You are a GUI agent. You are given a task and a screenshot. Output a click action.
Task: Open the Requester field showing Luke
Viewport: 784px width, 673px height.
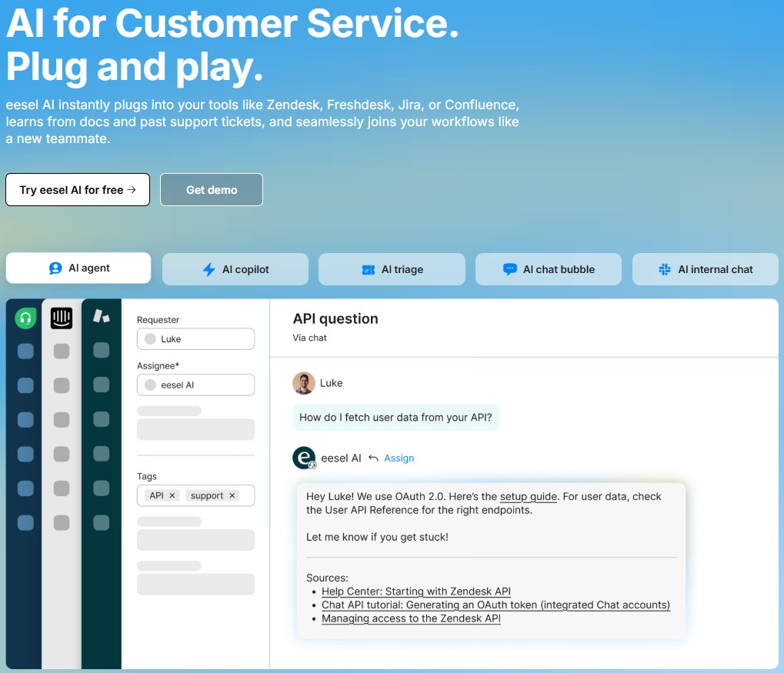(195, 338)
